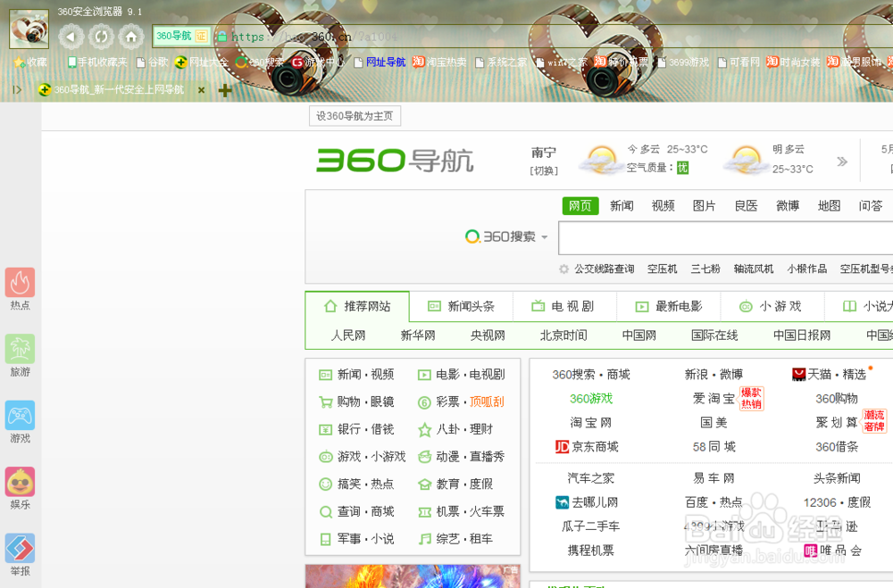
Task: Open the 360导航 logo
Action: coord(395,161)
